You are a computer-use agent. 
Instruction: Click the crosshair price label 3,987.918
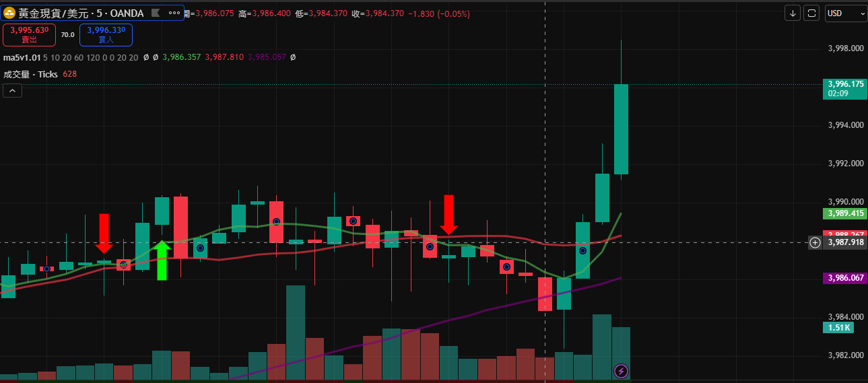(x=846, y=242)
